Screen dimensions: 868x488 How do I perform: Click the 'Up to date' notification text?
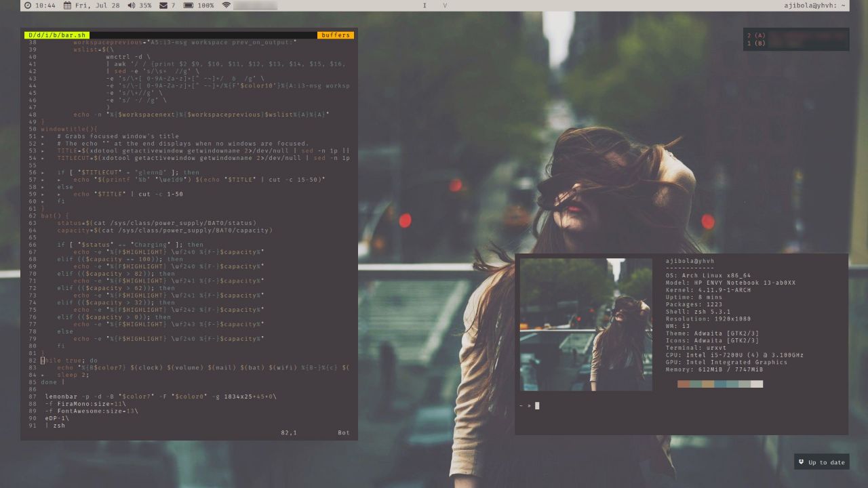pyautogui.click(x=827, y=463)
